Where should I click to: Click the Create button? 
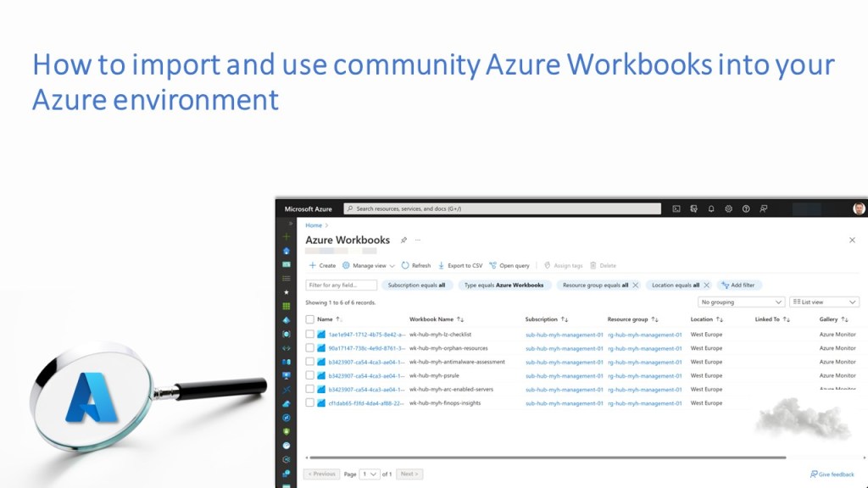pos(322,265)
